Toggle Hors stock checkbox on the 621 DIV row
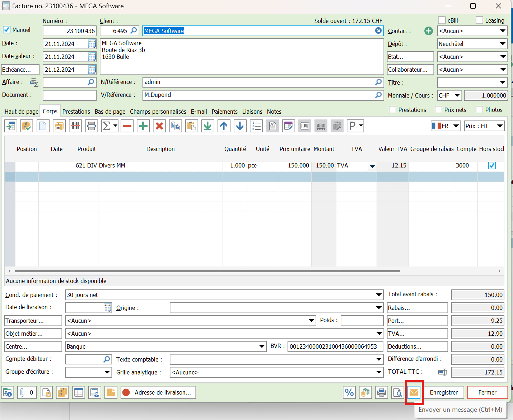This screenshot has width=513, height=420. (x=492, y=165)
